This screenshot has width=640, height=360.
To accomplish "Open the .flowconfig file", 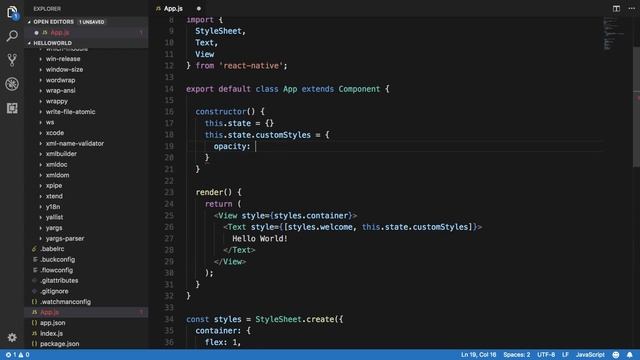I will [56, 270].
